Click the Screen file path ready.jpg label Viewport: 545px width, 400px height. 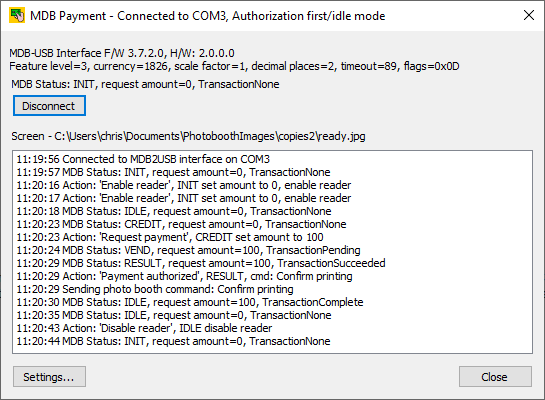[188, 136]
